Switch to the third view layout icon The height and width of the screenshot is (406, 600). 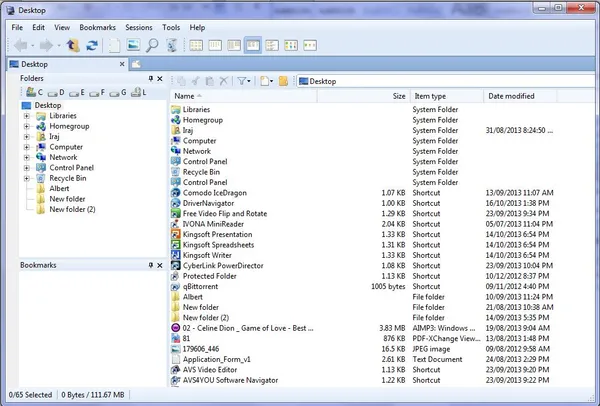click(234, 46)
